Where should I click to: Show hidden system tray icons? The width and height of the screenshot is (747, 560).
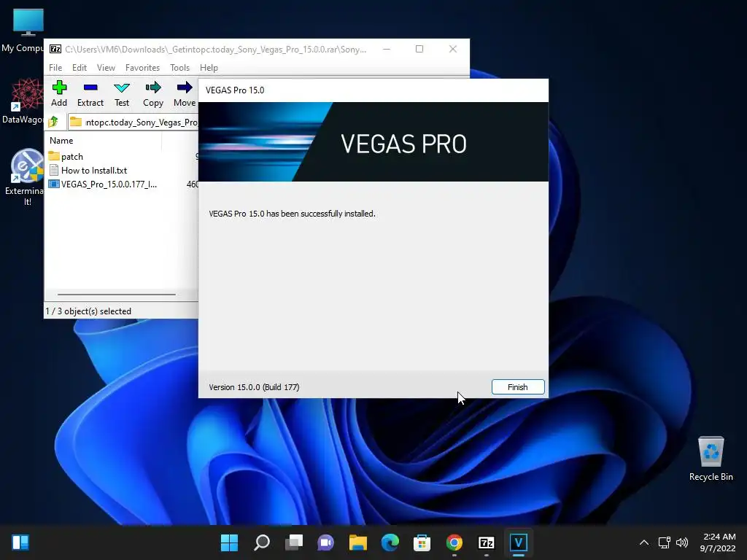(x=643, y=542)
